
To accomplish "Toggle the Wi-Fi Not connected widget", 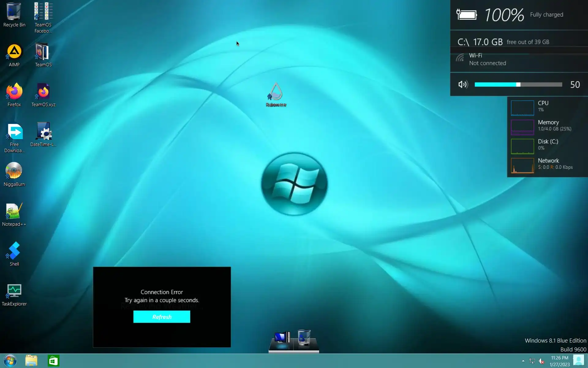I will tap(487, 59).
